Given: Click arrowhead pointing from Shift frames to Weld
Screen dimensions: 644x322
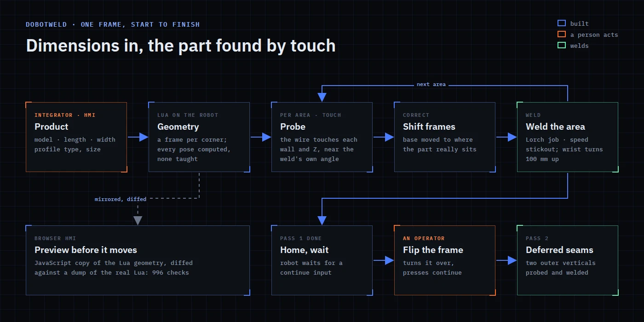Looking at the screenshot, I should point(512,137).
